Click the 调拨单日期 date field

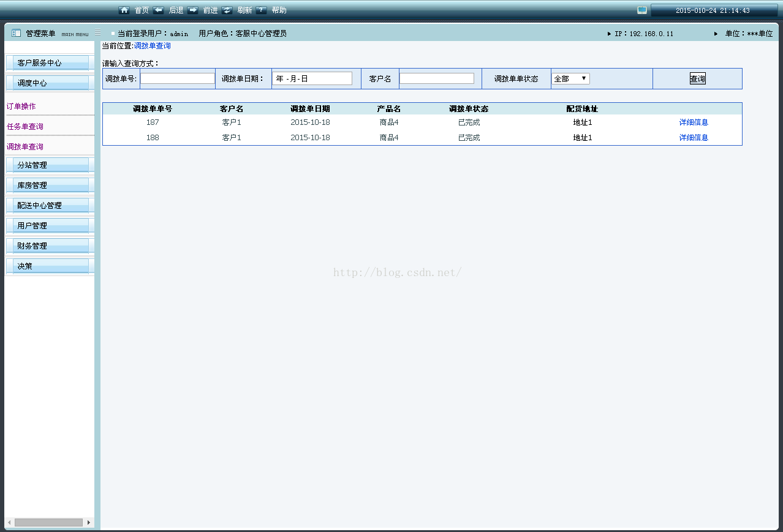click(312, 78)
